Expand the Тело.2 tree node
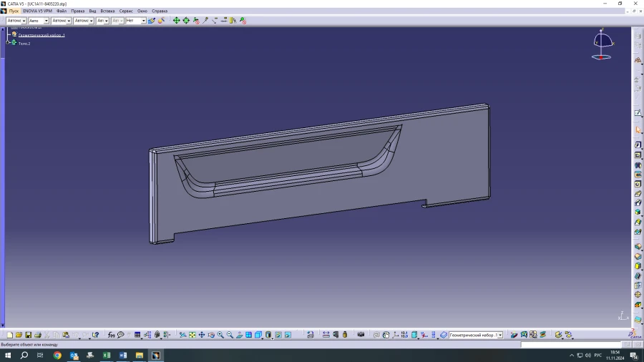 tap(9, 44)
